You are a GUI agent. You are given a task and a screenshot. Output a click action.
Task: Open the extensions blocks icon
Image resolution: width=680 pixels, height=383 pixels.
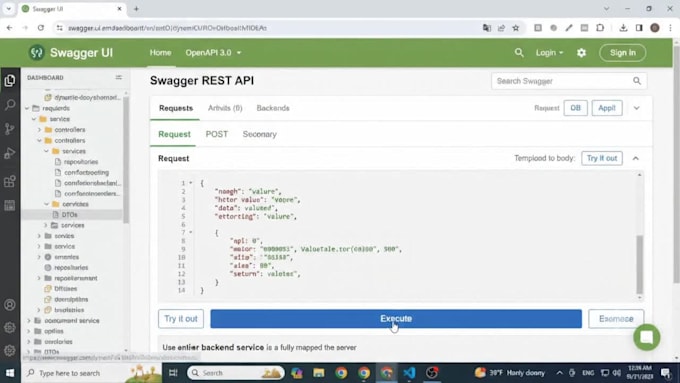click(x=10, y=181)
